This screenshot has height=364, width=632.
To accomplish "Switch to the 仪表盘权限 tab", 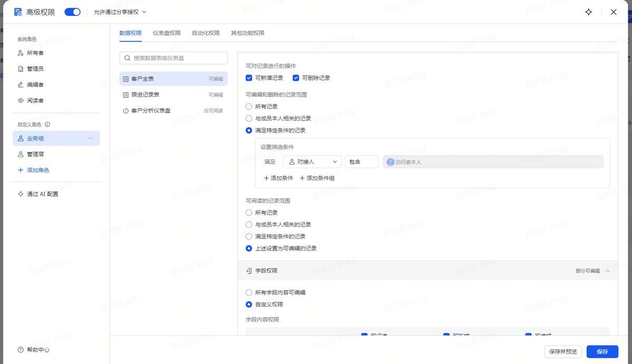I will 167,33.
